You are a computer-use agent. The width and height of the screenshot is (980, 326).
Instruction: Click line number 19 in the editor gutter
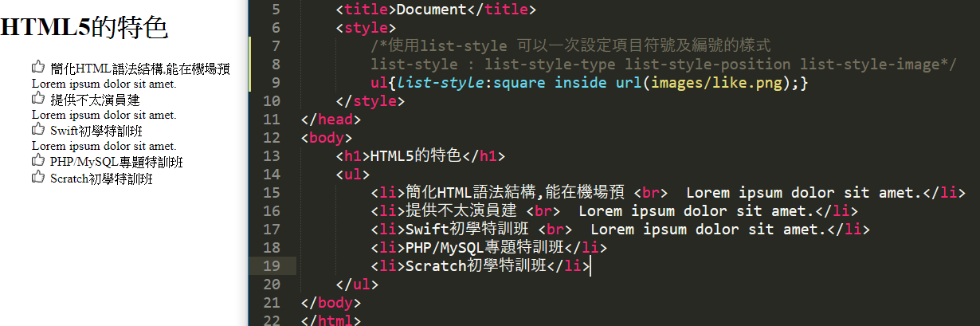tap(271, 265)
